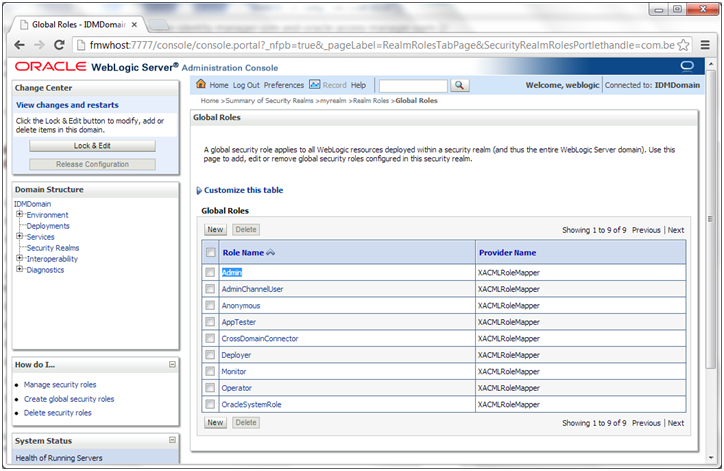Check the CrossDomainConnector role checkbox

click(x=210, y=338)
